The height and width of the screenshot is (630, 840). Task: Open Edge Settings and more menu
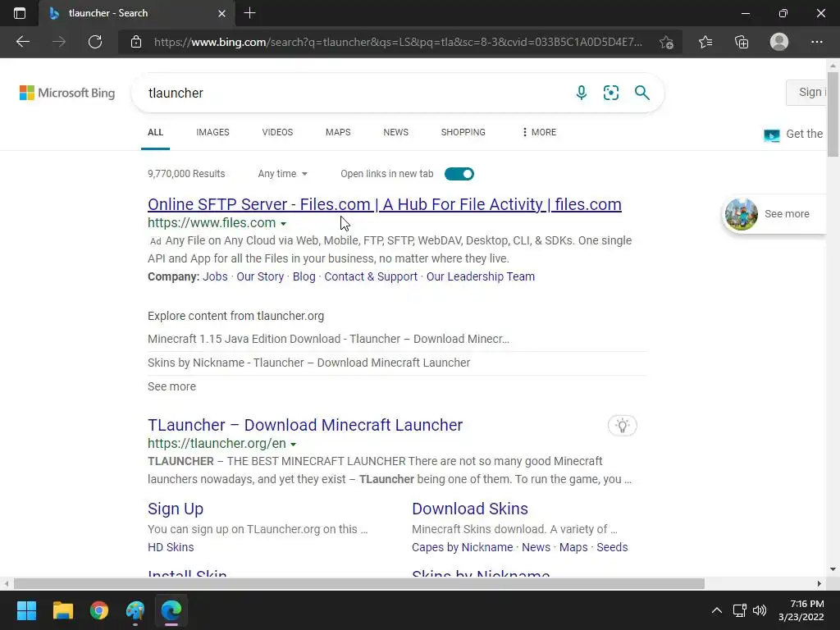[816, 42]
